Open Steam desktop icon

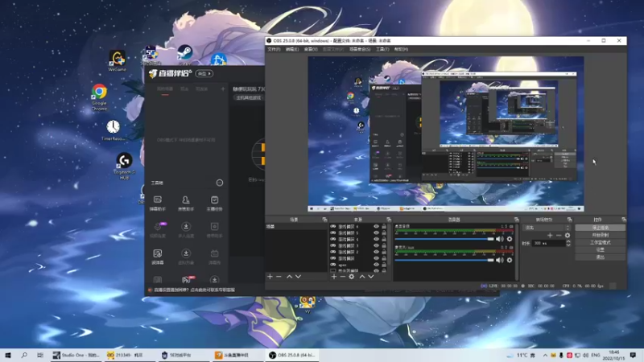point(185,54)
